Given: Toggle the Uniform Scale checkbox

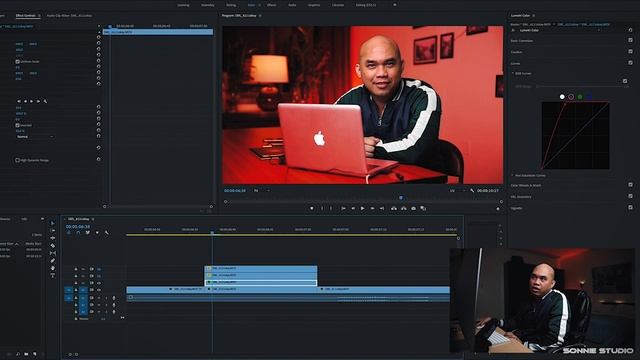Looking at the screenshot, I should pos(18,62).
